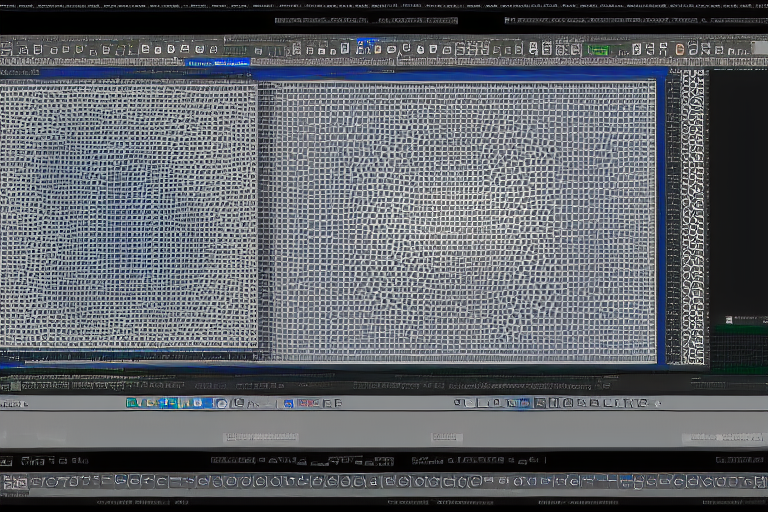Click the green button in the top toolbar

click(598, 49)
